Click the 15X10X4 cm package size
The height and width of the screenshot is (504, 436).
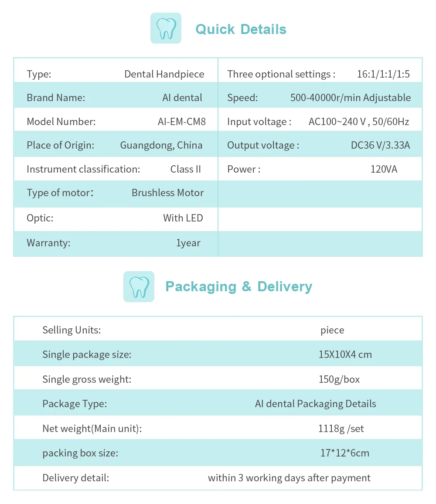(x=345, y=354)
